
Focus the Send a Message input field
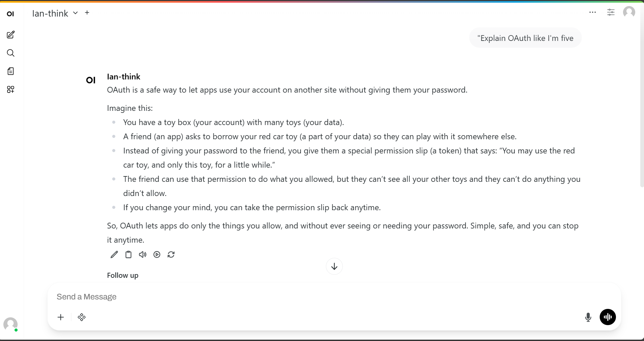coord(334,297)
